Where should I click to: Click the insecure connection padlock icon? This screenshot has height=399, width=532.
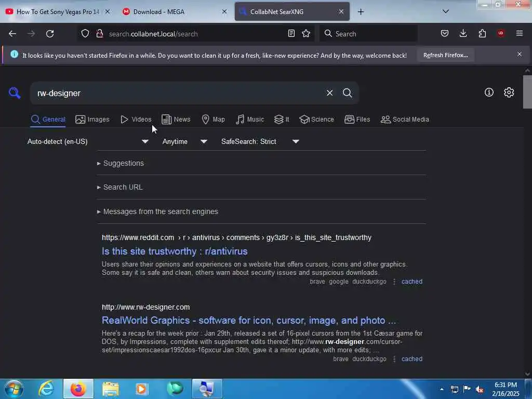coord(99,34)
